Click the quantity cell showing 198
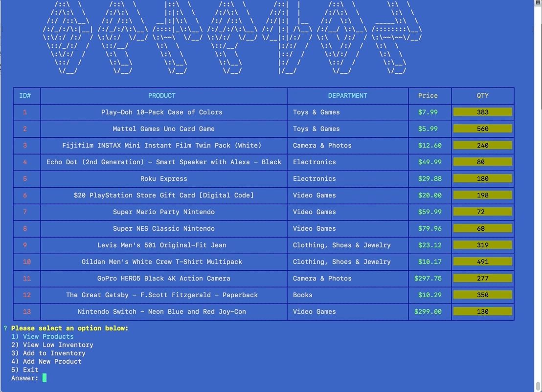Screen dimensions: 542x392 point(482,195)
